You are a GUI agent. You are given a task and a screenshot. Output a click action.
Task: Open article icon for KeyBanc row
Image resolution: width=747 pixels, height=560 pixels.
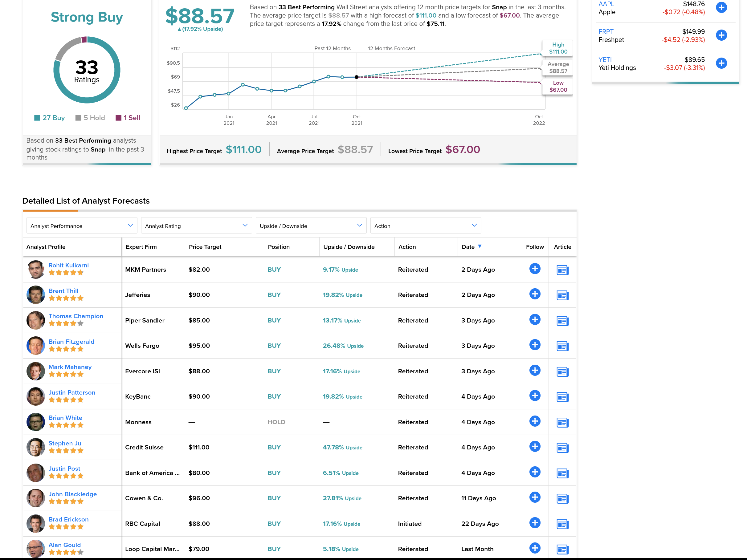563,397
